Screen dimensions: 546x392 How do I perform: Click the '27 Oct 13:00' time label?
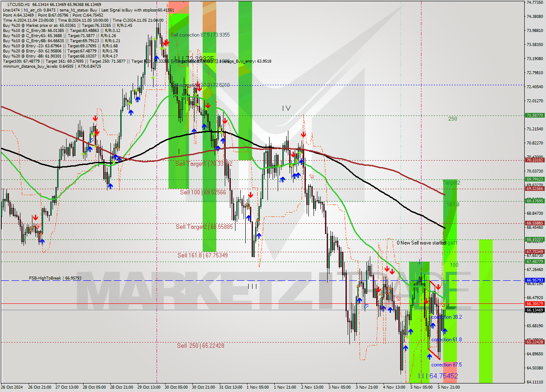pyautogui.click(x=66, y=387)
